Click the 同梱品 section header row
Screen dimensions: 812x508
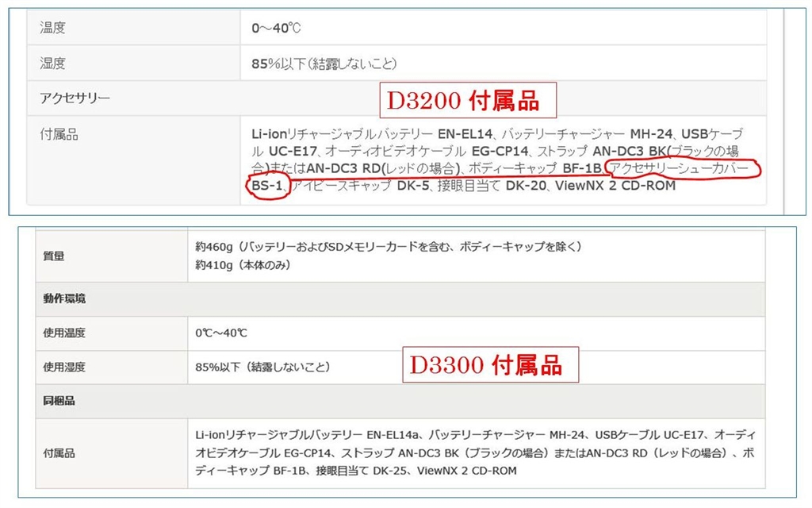tap(400, 401)
